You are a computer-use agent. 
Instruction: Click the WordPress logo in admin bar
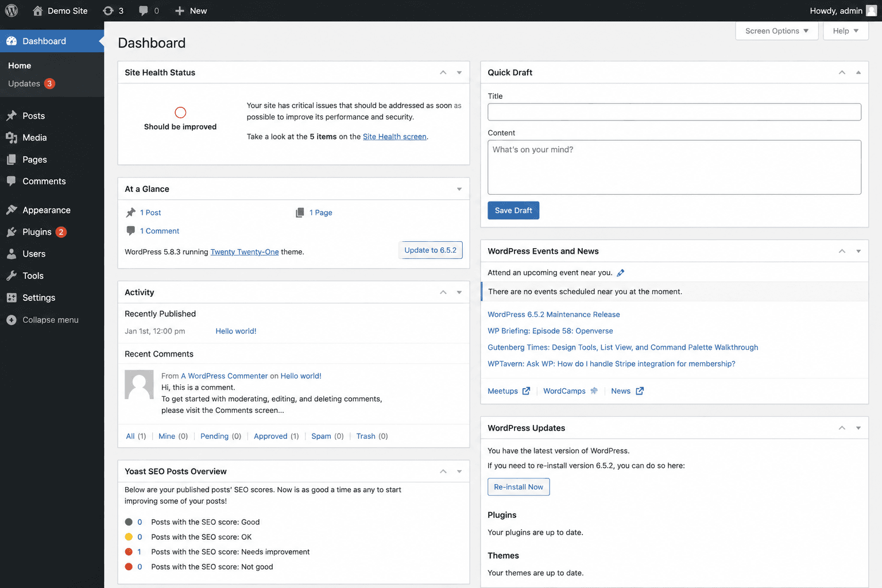11,10
